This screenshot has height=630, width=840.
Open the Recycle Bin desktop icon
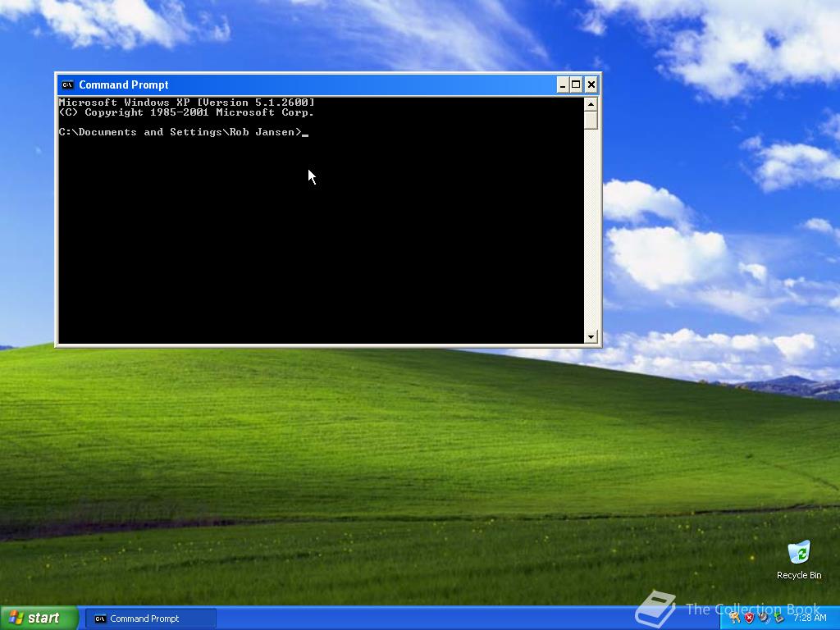click(799, 559)
